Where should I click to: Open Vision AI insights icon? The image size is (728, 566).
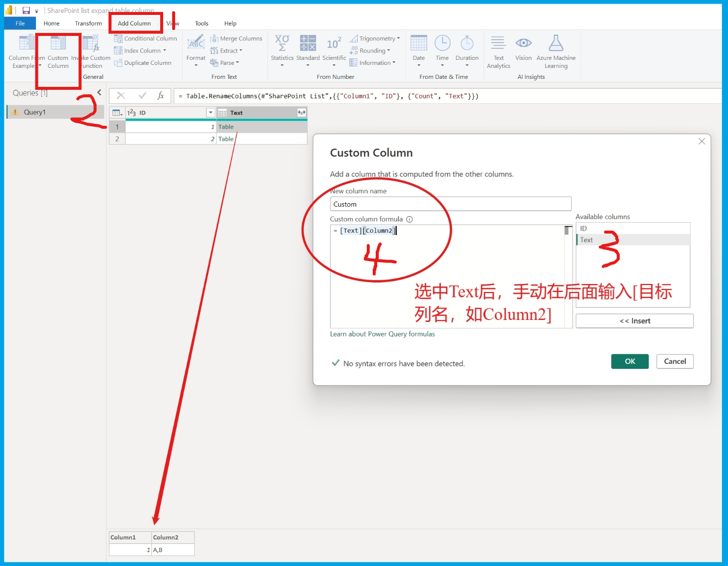click(523, 44)
